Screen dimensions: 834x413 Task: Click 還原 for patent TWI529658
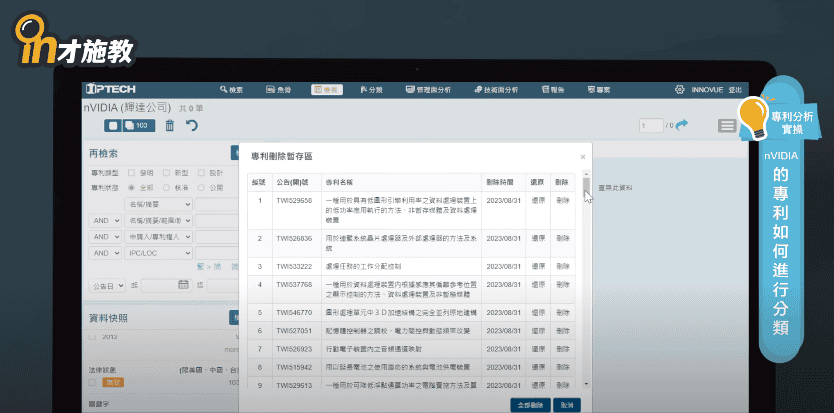coord(536,200)
